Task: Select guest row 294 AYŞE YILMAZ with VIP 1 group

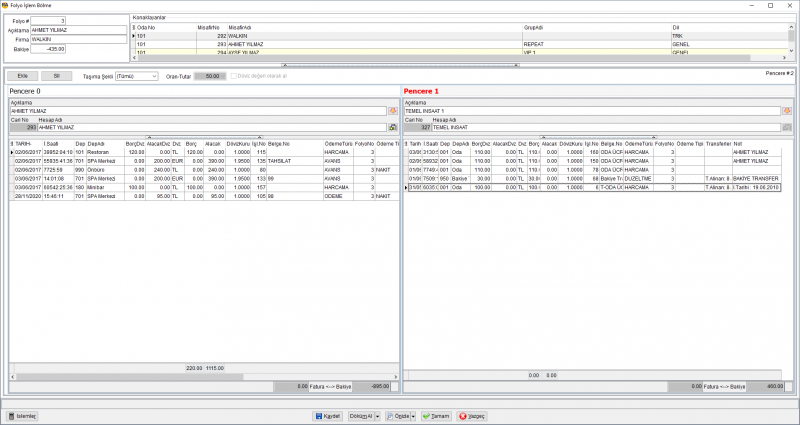Action: [x=459, y=52]
